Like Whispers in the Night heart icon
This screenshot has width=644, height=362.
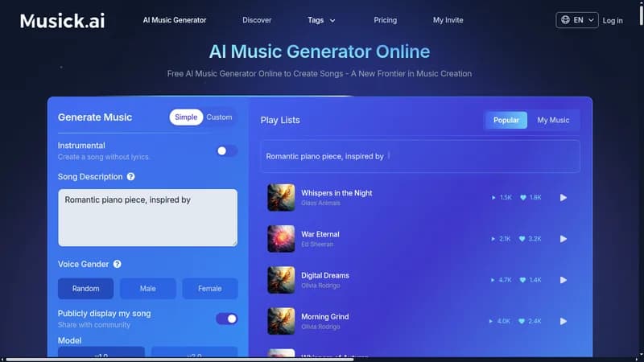click(x=522, y=197)
